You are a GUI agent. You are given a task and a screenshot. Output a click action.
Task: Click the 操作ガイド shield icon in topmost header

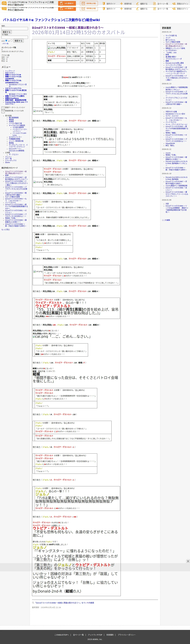pyautogui.click(x=103, y=4)
